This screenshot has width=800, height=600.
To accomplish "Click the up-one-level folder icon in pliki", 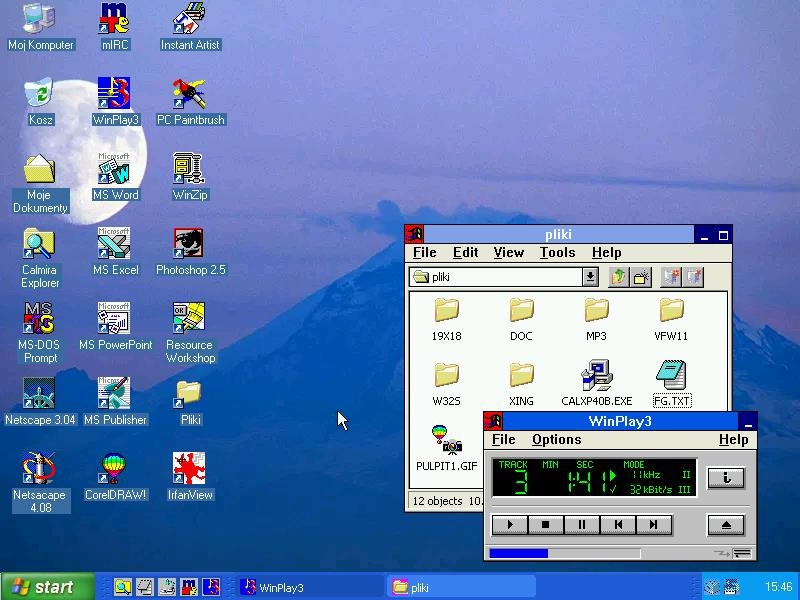I will tap(618, 277).
